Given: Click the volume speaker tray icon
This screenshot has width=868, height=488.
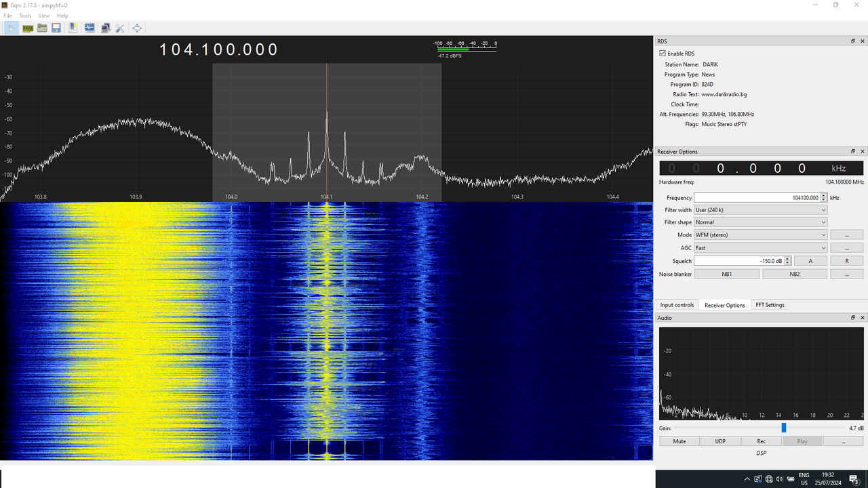Looking at the screenshot, I should pos(779,479).
